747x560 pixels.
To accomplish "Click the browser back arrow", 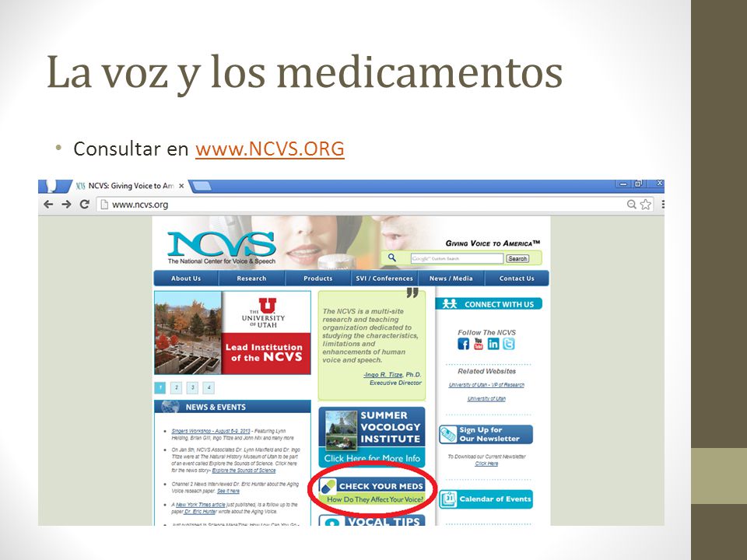I will click(x=48, y=205).
